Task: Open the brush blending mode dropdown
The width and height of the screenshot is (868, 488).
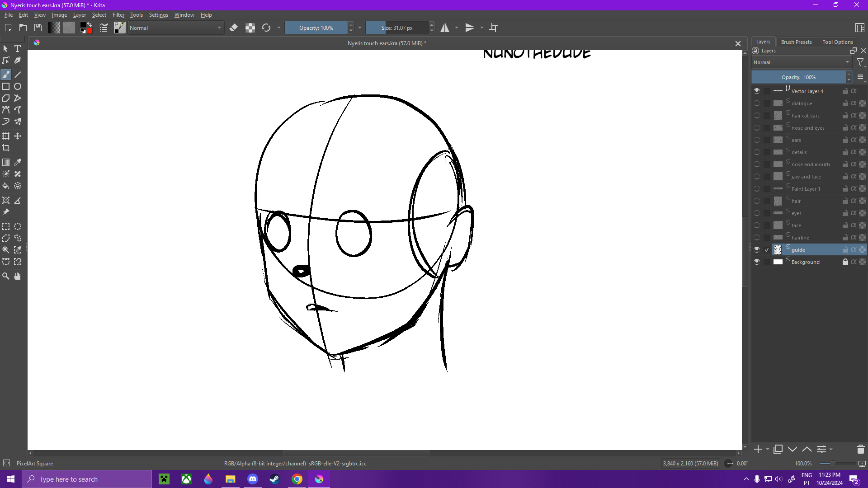Action: tap(175, 28)
